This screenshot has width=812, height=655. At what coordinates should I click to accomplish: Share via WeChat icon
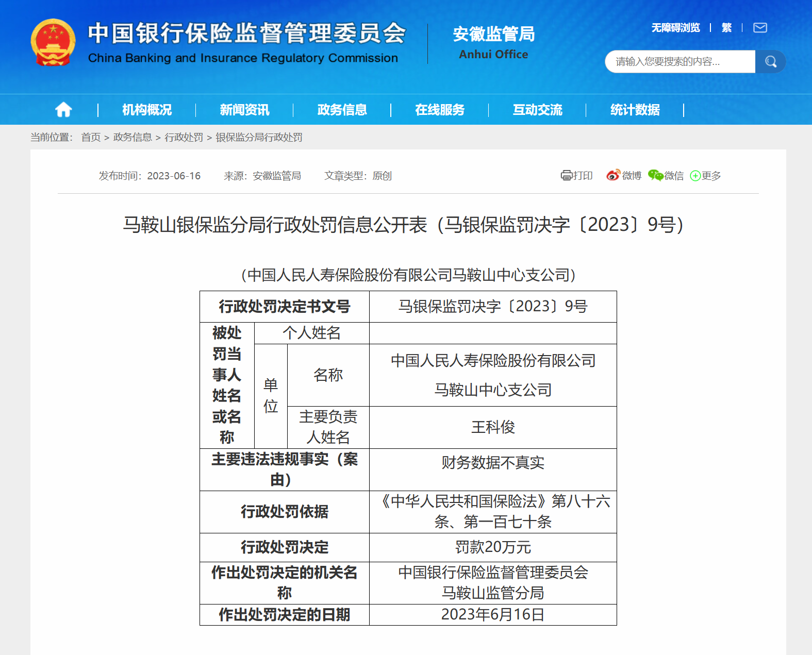coord(656,176)
